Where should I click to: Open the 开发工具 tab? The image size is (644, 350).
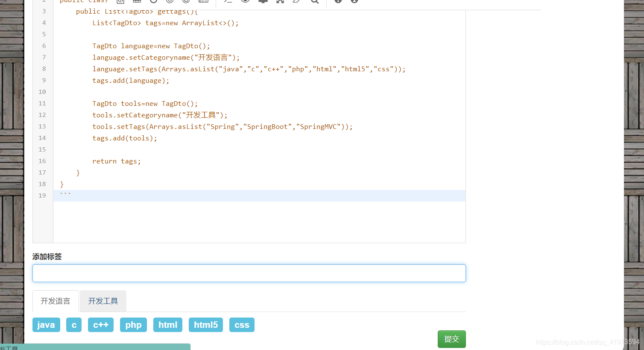pos(103,301)
